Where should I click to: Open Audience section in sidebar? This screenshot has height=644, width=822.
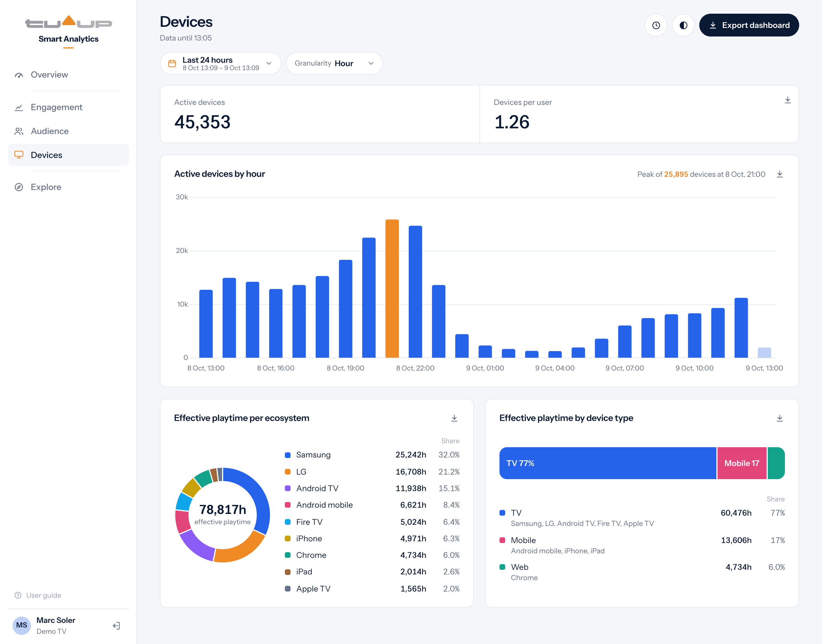click(68, 131)
